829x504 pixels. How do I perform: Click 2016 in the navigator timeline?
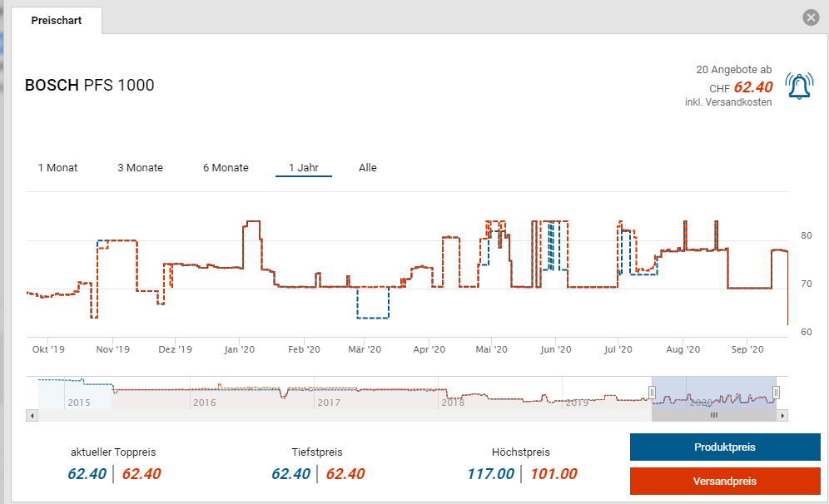tap(204, 403)
